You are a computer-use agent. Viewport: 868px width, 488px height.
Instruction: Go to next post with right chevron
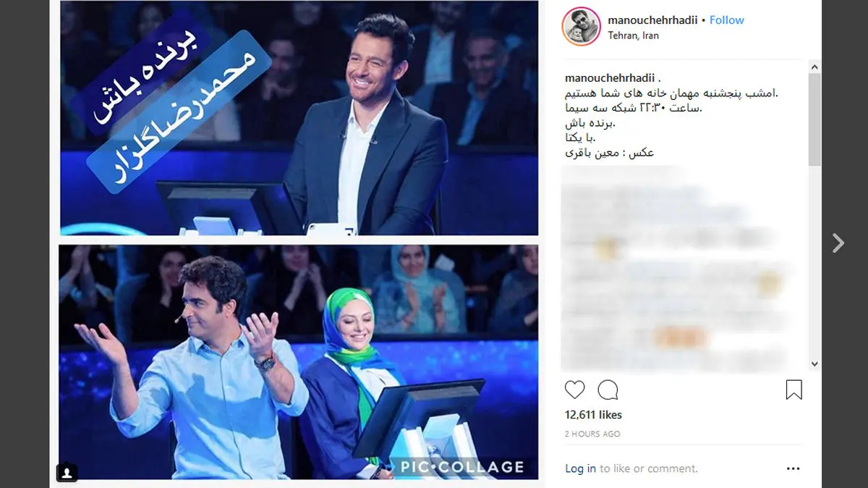[x=838, y=243]
